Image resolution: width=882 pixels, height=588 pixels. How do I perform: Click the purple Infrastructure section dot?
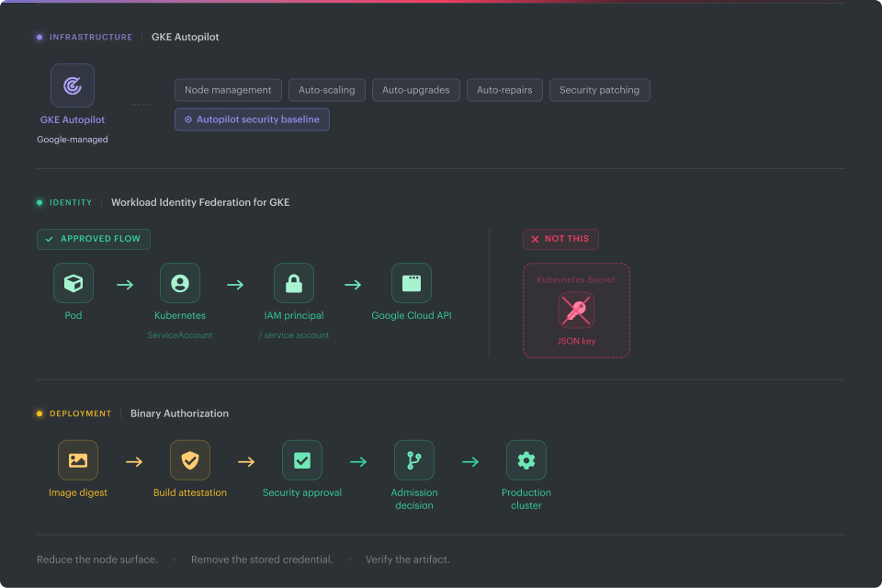pyautogui.click(x=40, y=37)
